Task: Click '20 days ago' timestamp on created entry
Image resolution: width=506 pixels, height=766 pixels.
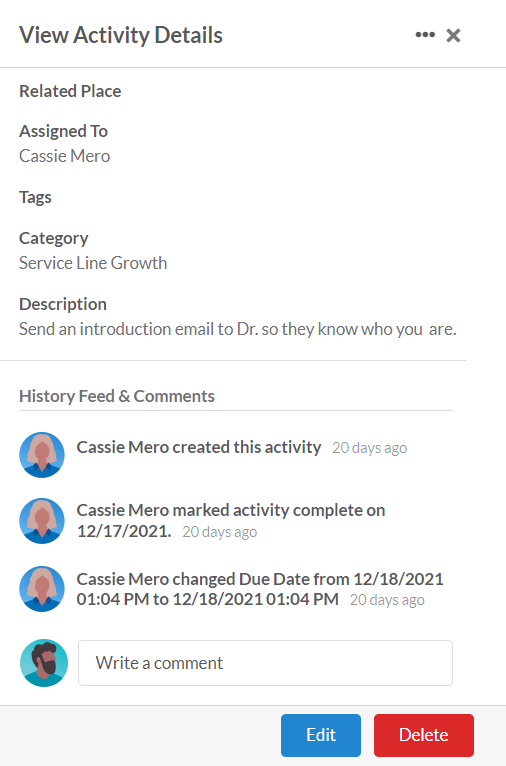Action: pyautogui.click(x=370, y=448)
